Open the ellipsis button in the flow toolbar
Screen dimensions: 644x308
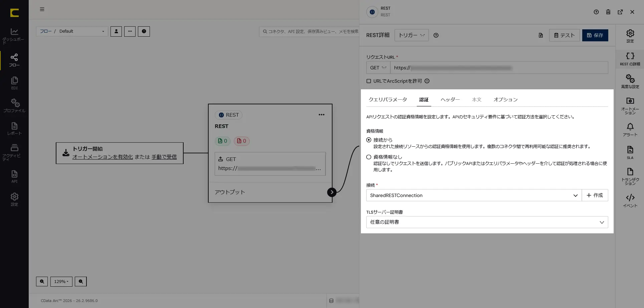pos(130,31)
